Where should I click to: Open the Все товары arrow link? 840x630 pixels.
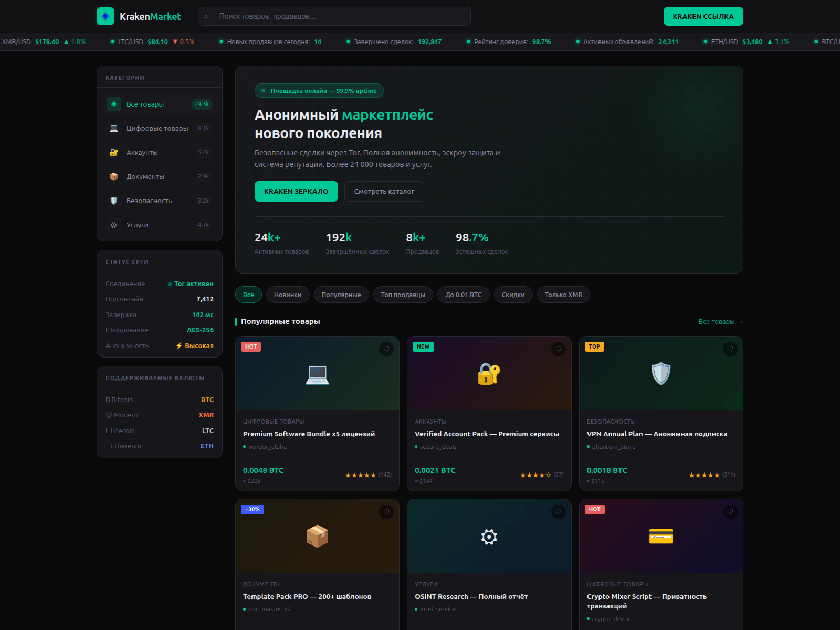(720, 322)
